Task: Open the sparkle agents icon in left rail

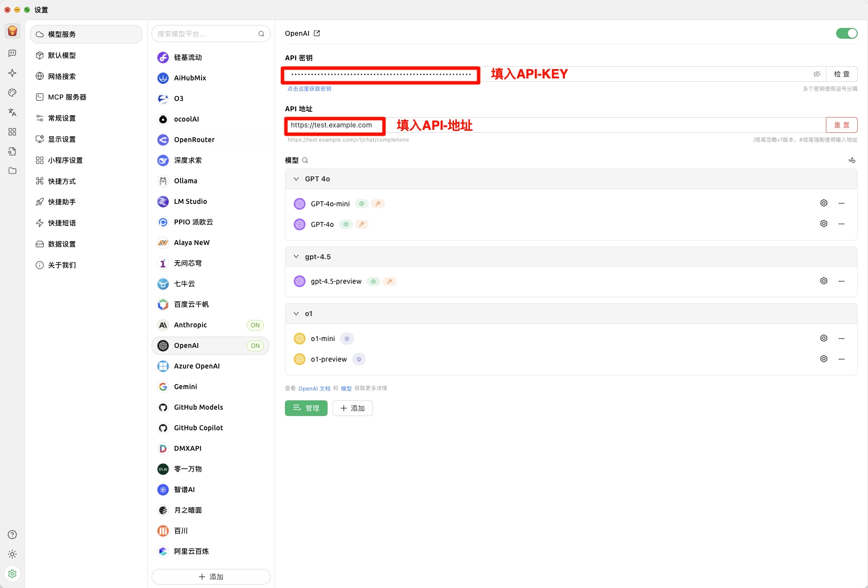Action: pyautogui.click(x=12, y=73)
